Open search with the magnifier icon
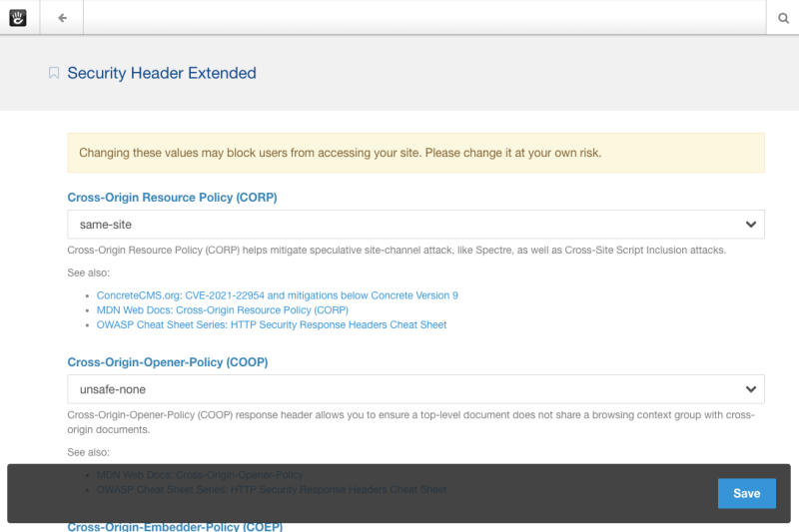Viewport: 799px width, 532px height. 783,17
